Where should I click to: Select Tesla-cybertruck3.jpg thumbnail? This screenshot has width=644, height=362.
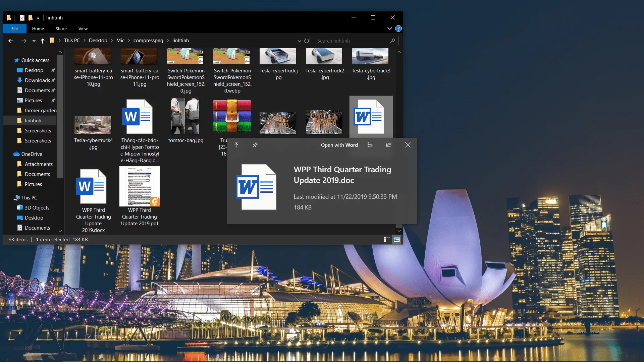pos(370,56)
